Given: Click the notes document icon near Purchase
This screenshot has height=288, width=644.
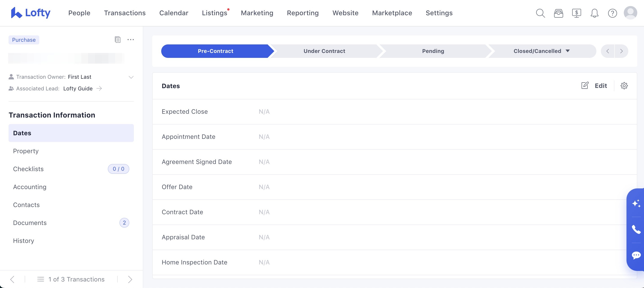Looking at the screenshot, I should click(117, 39).
